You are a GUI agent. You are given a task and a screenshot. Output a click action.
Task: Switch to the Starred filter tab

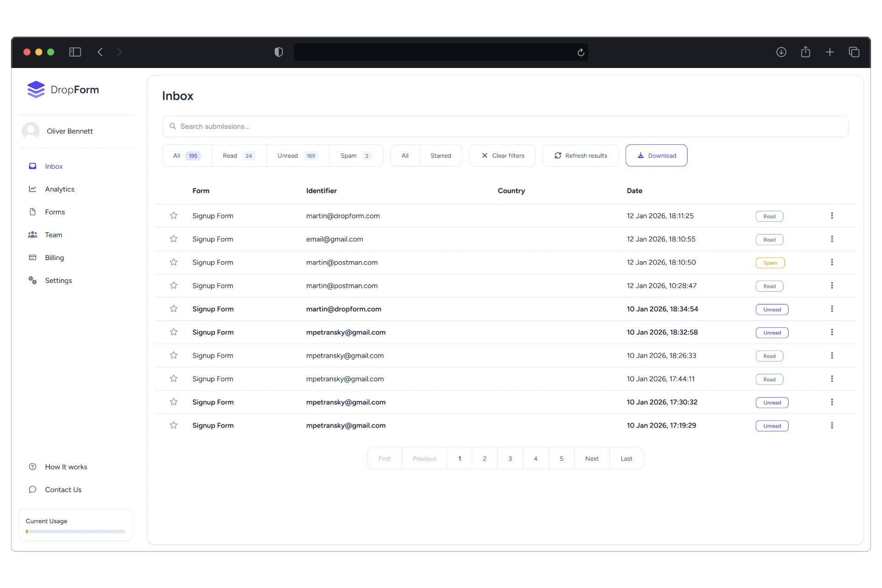441,155
